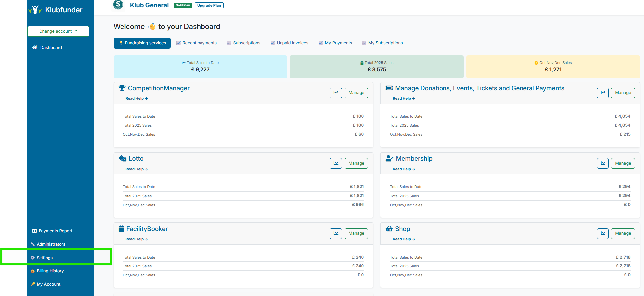
Task: Click the Gold Plan badge
Action: coord(183,5)
